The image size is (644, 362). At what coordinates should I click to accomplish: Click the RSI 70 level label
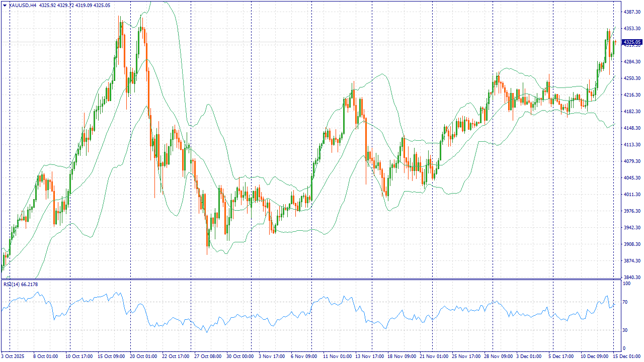626,302
